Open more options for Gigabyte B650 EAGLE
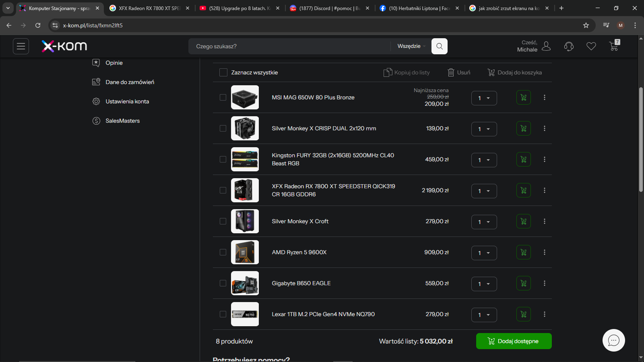Viewport: 644px width, 362px height. 545,283
